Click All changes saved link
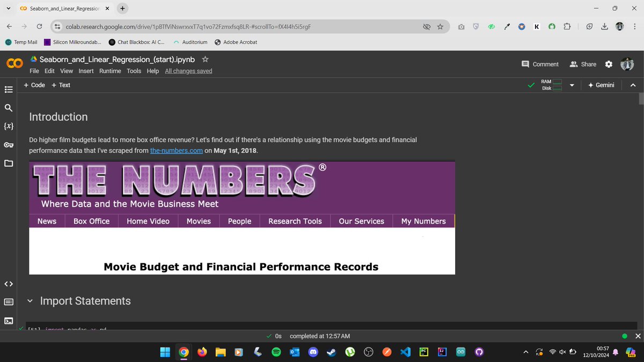Viewport: 644px width, 362px height. [x=188, y=71]
